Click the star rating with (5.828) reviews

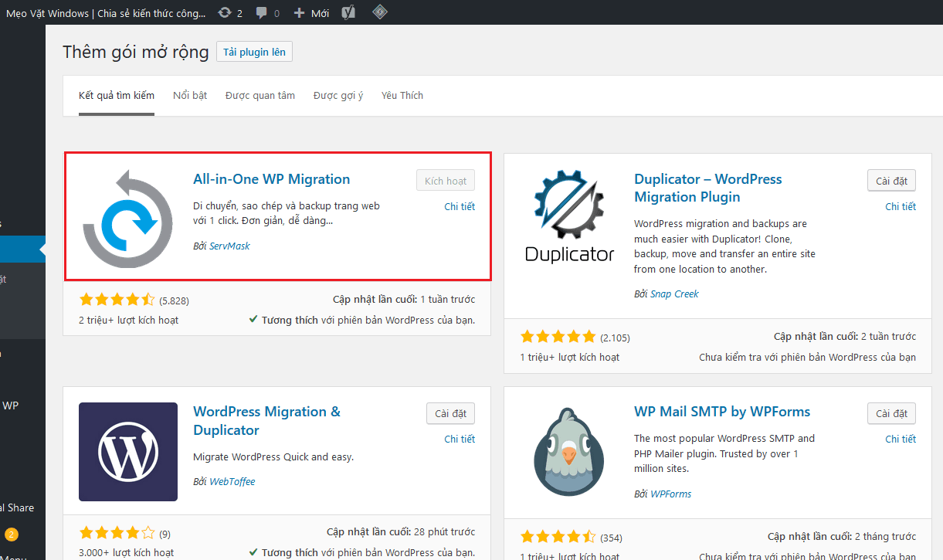(x=117, y=300)
